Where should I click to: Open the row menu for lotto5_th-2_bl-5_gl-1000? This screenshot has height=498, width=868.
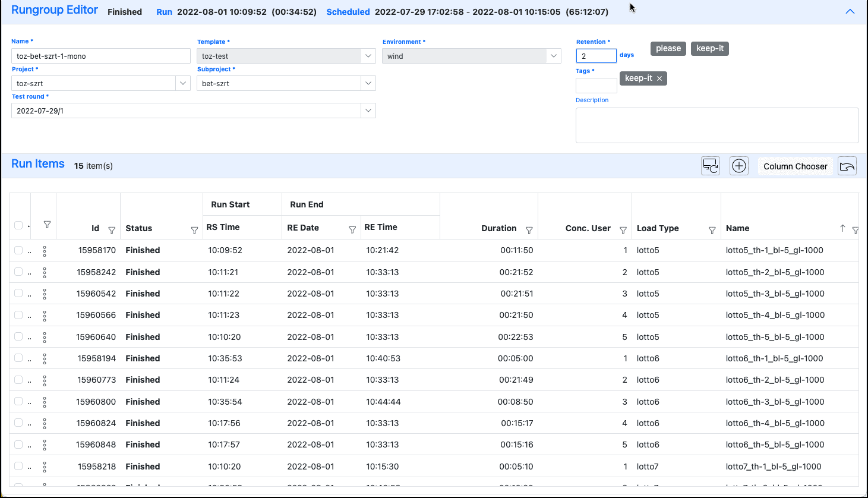click(x=45, y=273)
